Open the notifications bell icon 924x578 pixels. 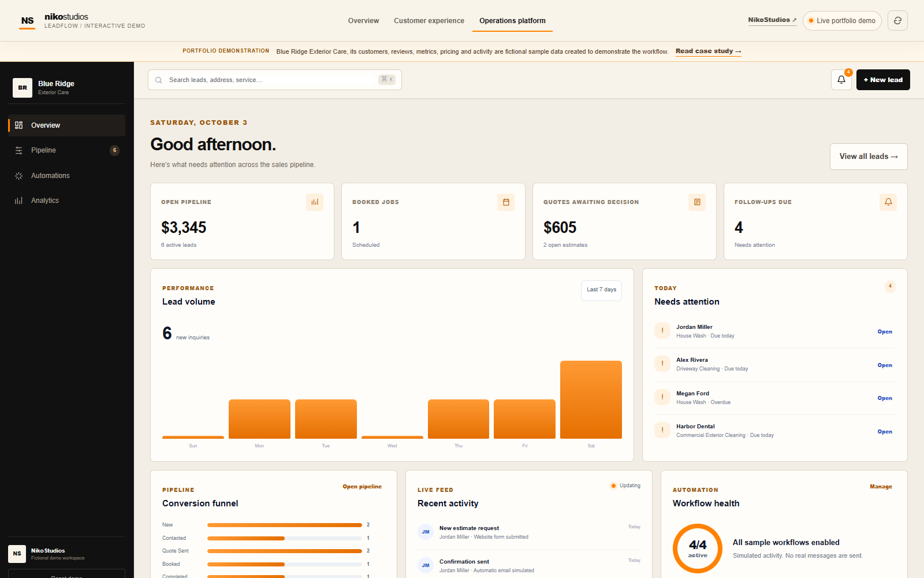[x=841, y=80]
